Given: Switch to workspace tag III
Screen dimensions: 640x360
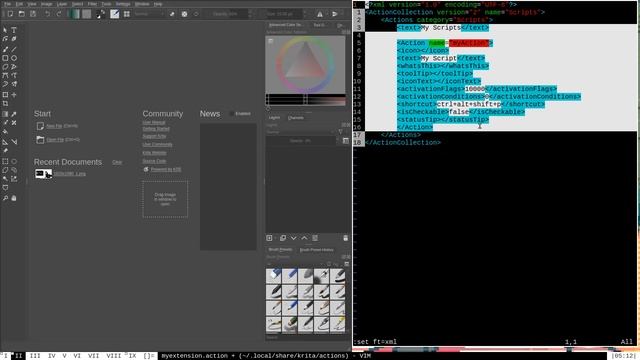Looking at the screenshot, I should click(x=35, y=356).
